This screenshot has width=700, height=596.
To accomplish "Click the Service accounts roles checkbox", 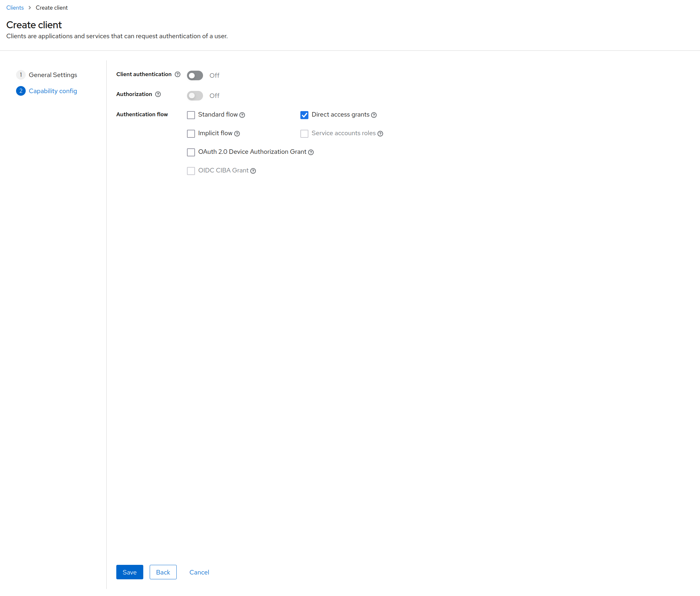I will click(x=304, y=133).
